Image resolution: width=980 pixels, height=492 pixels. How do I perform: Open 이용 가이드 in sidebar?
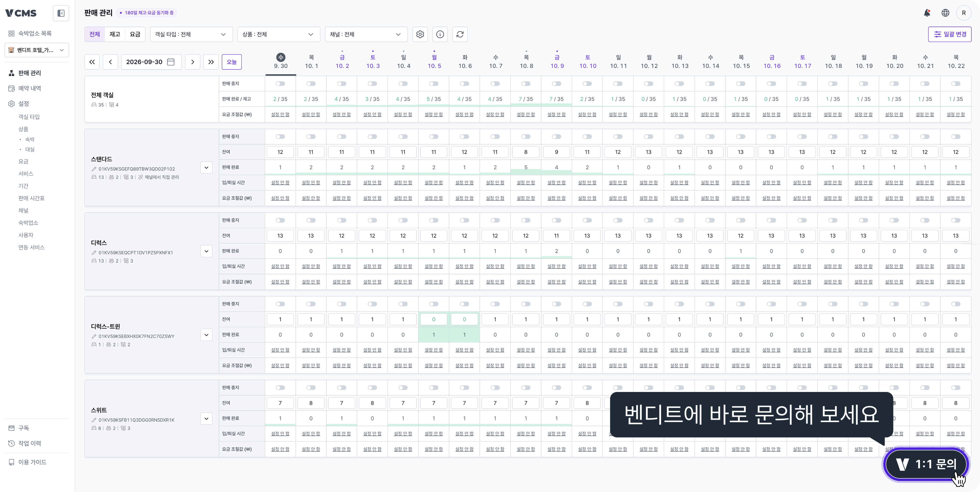click(32, 462)
